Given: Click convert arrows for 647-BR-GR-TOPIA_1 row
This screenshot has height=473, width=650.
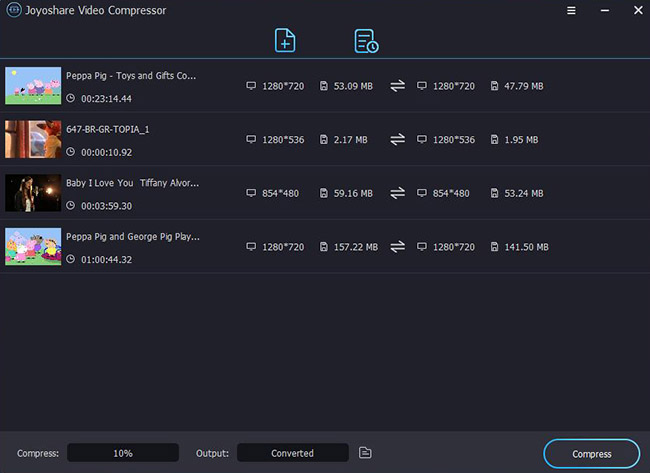Looking at the screenshot, I should 398,139.
